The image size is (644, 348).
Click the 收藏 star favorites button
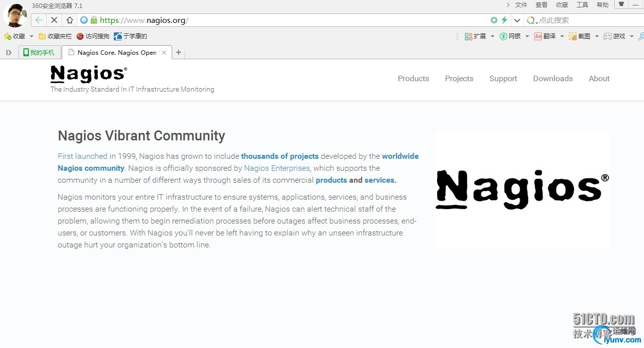(14, 36)
